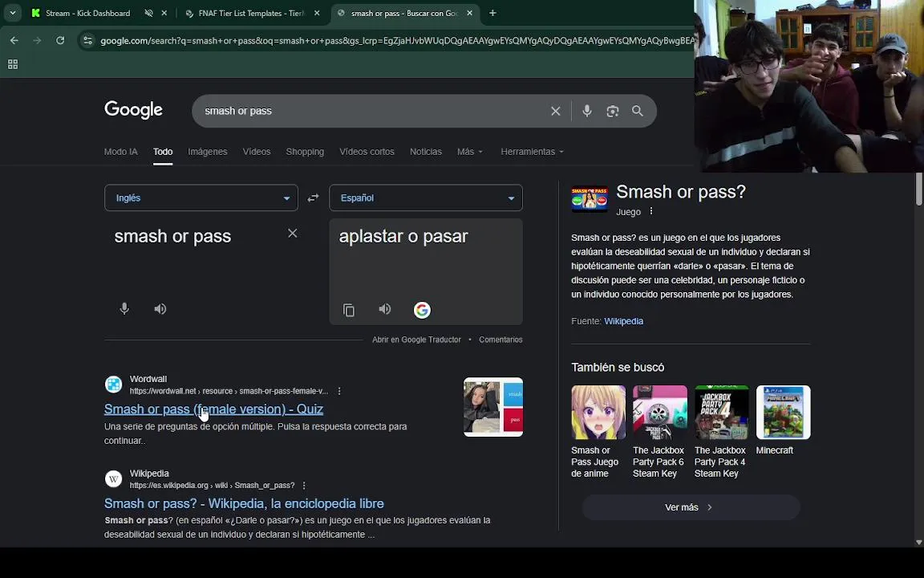The width and height of the screenshot is (924, 578).
Task: Reload the current page
Action: pyautogui.click(x=60, y=40)
